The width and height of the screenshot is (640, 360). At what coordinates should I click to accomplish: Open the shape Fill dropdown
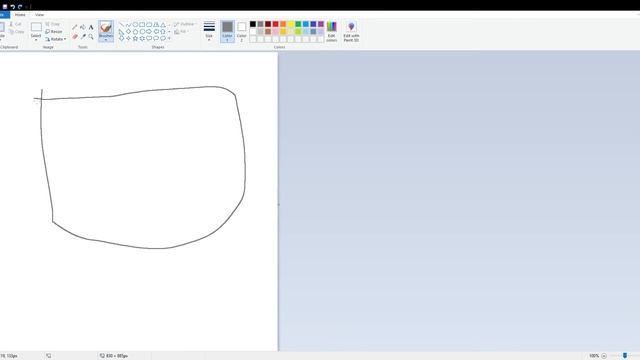[x=181, y=31]
